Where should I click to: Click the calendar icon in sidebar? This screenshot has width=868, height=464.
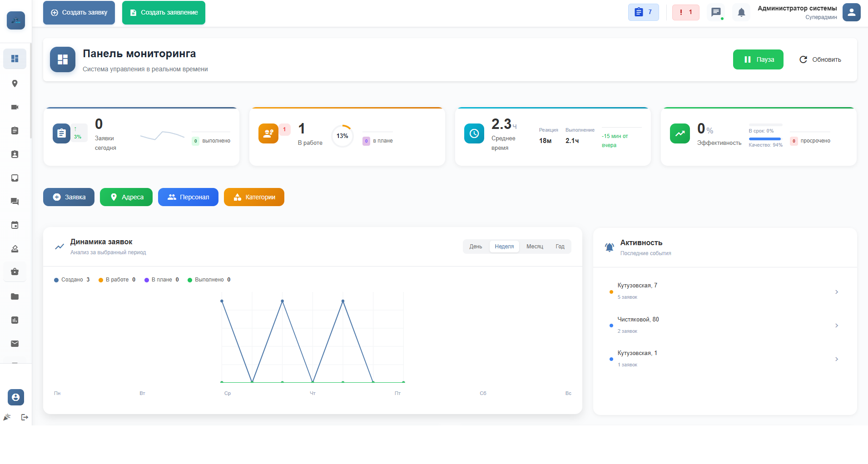15,225
